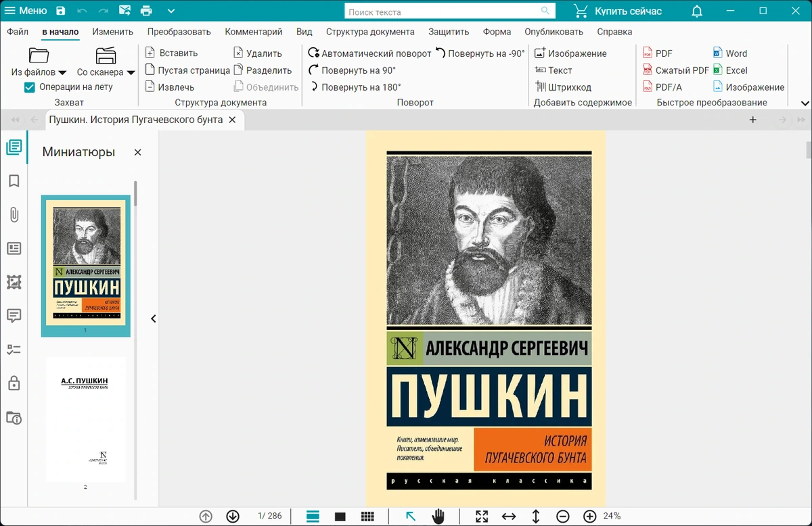Zoom in with plus circle icon
The image size is (812, 526).
point(589,516)
